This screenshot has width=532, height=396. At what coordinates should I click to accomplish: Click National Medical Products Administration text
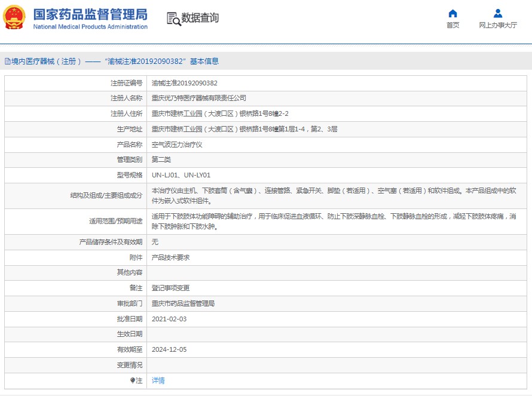coord(90,26)
